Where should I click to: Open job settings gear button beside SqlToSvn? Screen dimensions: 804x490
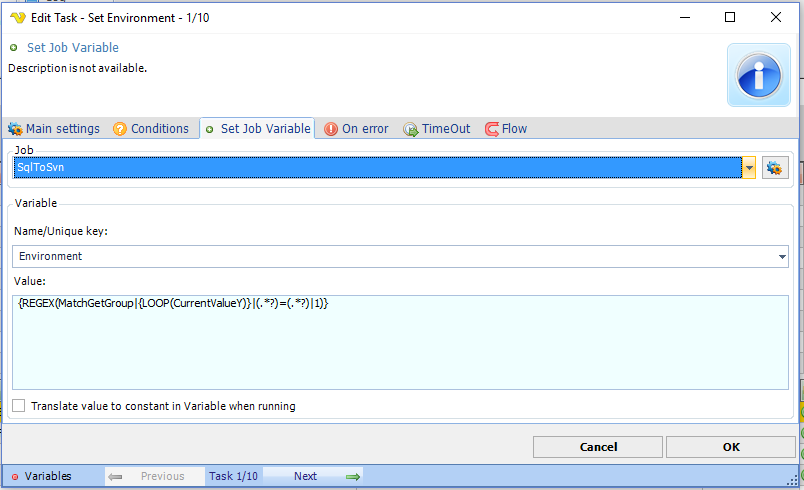point(775,168)
